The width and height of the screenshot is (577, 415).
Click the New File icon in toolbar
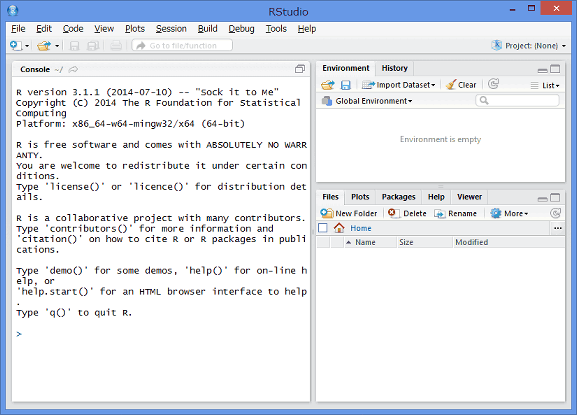tap(16, 46)
